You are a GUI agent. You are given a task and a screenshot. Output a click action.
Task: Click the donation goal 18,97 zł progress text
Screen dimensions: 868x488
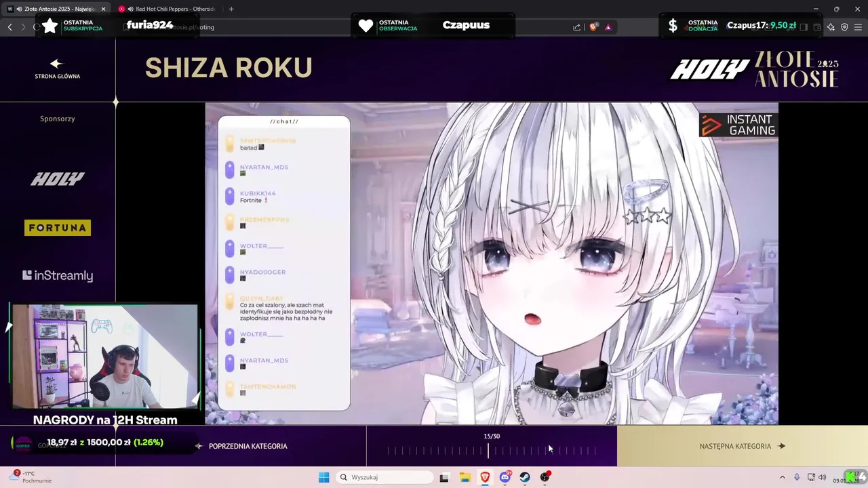coord(105,442)
